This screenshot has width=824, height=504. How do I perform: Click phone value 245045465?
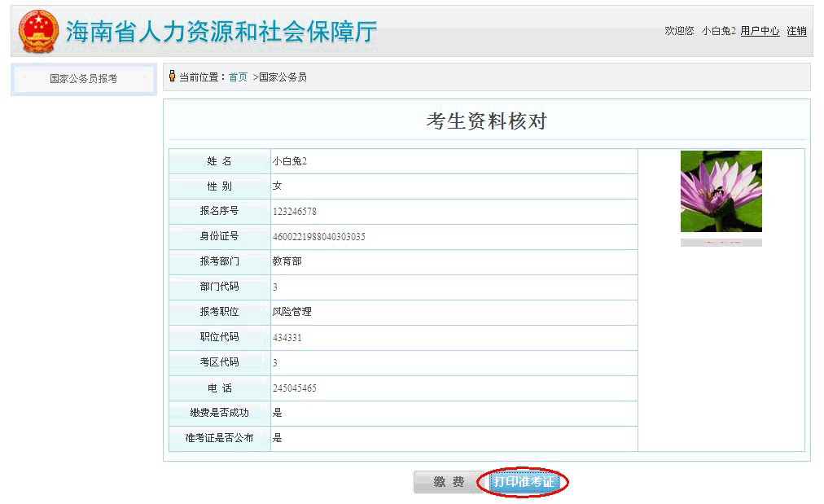point(294,388)
